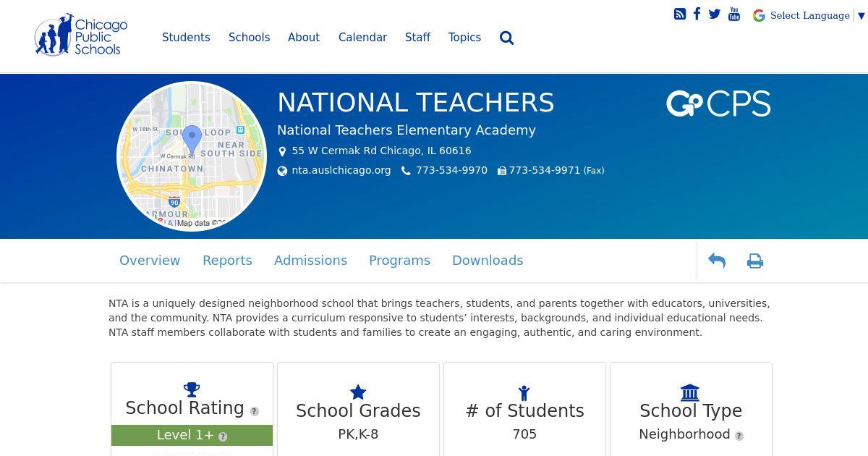Viewport: 868px width, 456px height.
Task: Click the print icon
Action: (755, 261)
